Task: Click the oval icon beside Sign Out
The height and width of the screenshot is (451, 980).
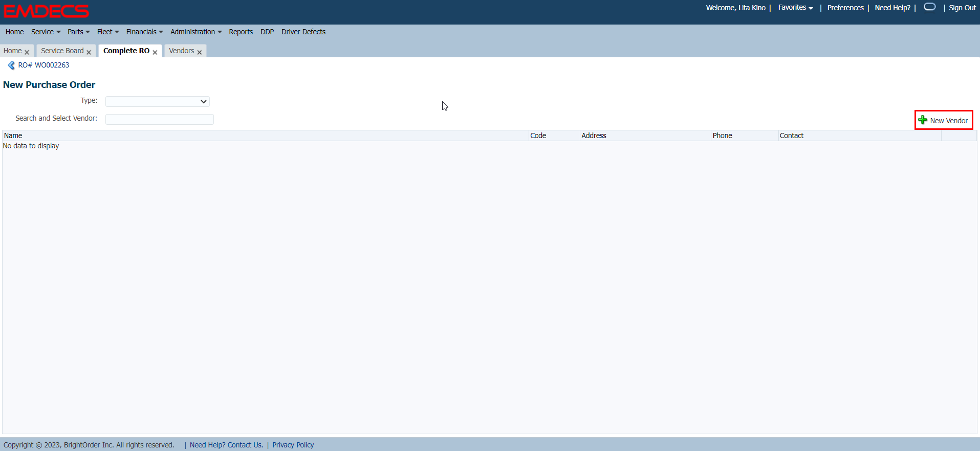Action: (x=929, y=7)
